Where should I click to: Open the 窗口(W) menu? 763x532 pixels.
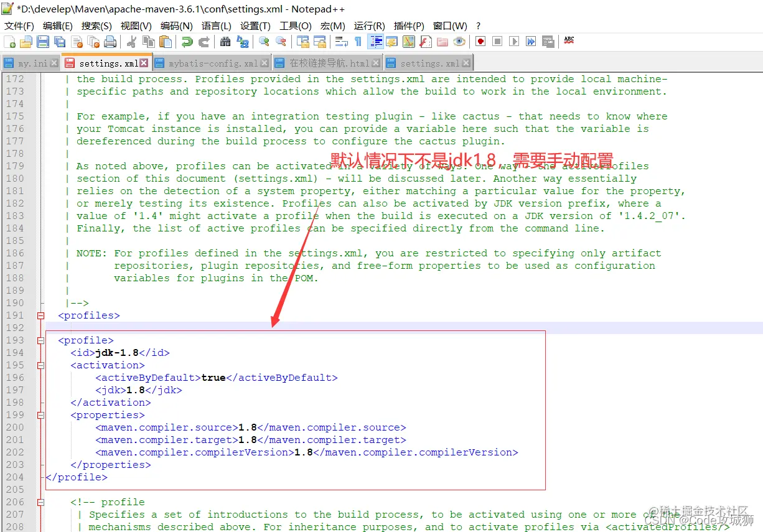(x=450, y=26)
